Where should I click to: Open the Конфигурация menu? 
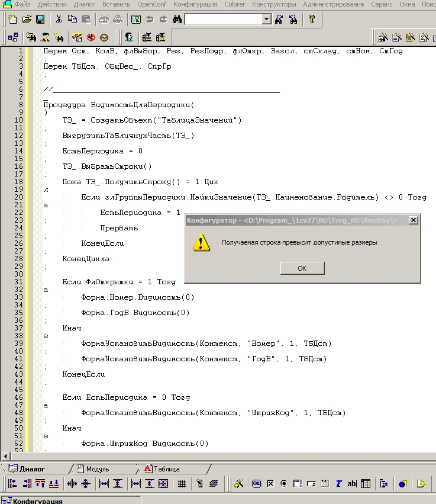[195, 4]
